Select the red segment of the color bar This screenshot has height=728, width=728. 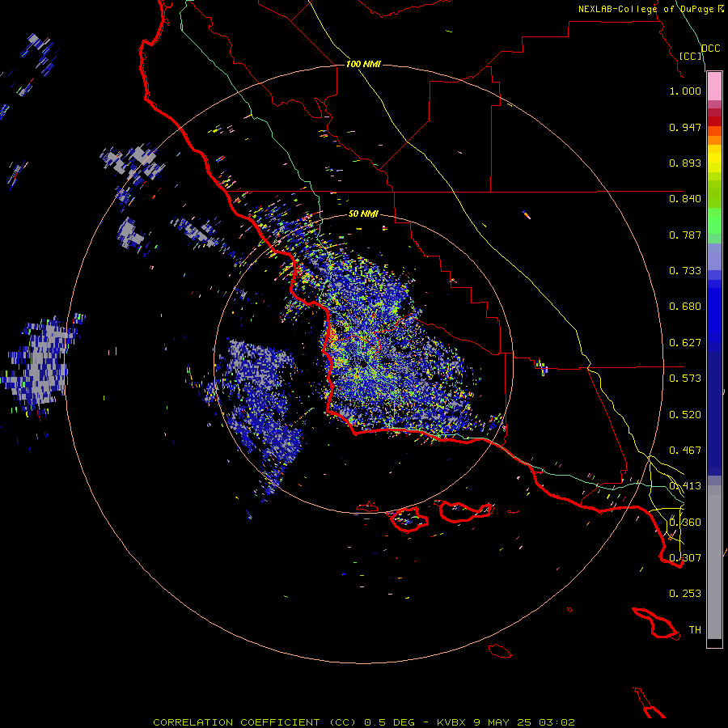pyautogui.click(x=714, y=121)
